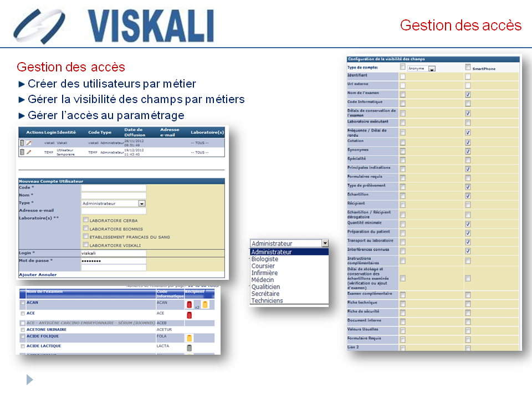Click 'Utilisateur temporaire' identity cell
The image size is (532, 399).
65,152
